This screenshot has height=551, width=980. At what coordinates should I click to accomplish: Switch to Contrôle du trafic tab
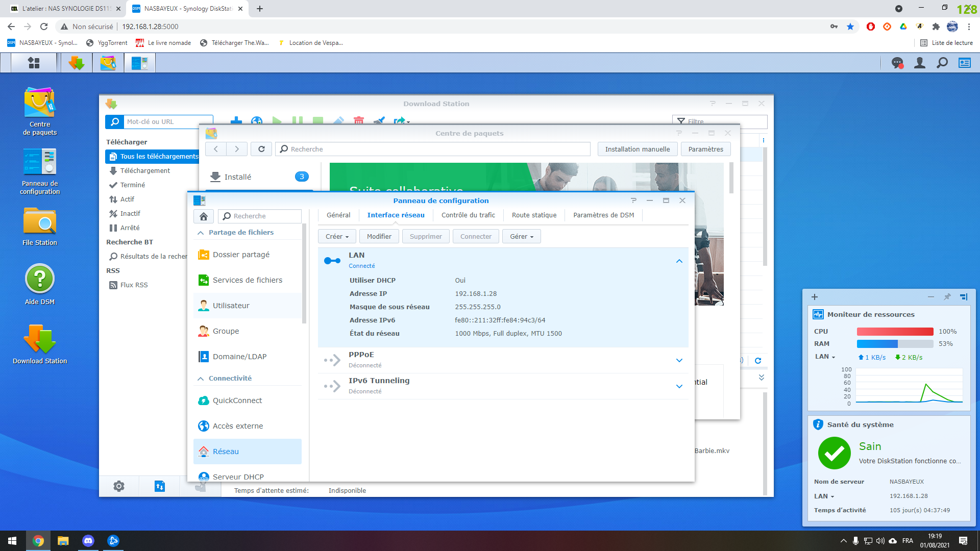pos(468,215)
